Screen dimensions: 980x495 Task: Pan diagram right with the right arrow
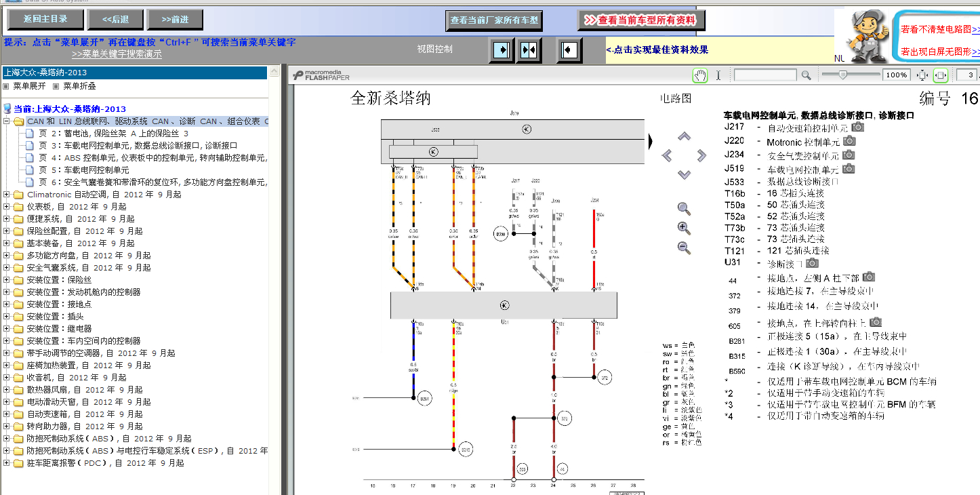click(x=701, y=155)
